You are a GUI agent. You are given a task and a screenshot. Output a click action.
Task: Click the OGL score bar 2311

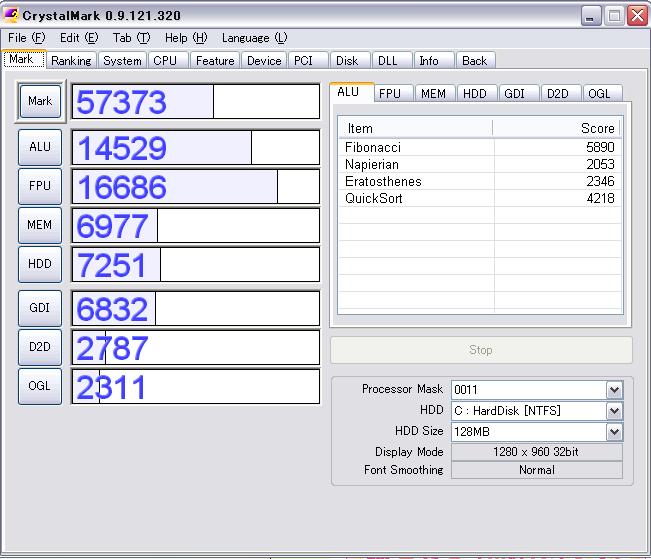[196, 386]
